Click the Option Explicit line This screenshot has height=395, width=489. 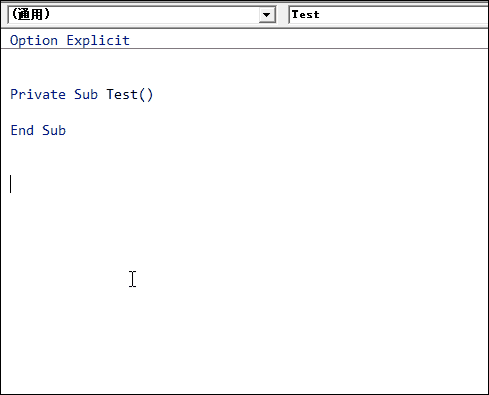(70, 41)
